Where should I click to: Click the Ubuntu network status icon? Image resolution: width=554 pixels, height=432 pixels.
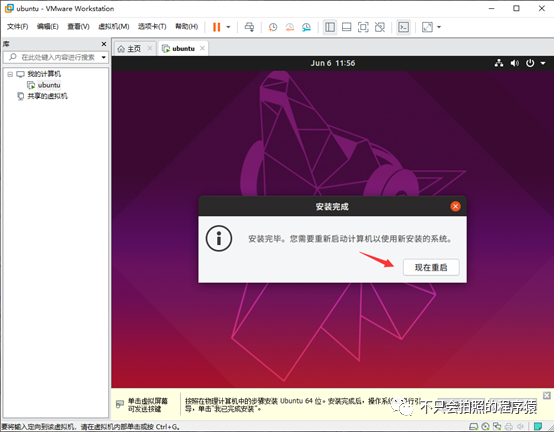tap(499, 63)
